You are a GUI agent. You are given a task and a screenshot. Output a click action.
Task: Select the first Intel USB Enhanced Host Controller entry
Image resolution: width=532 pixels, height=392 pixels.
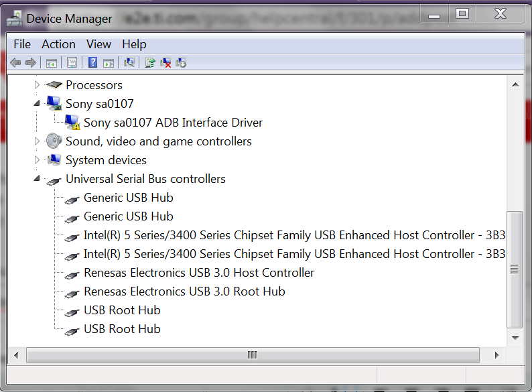click(x=294, y=235)
